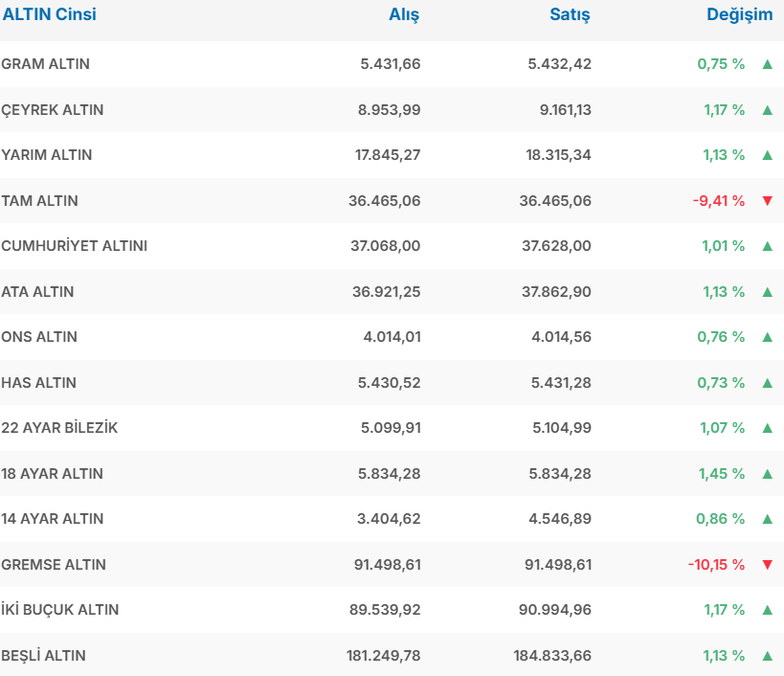Click the ALTIN Cinsi column header
Image resolution: width=784 pixels, height=676 pixels.
pyautogui.click(x=49, y=14)
